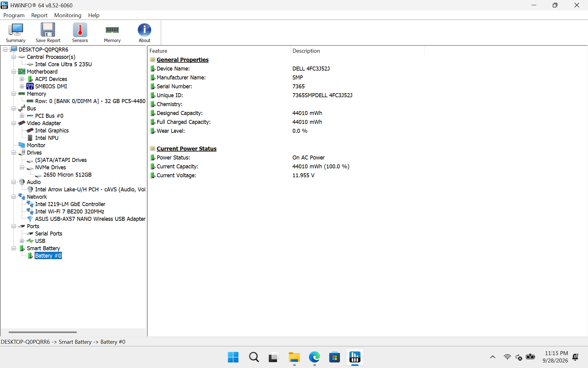Select Battery #0 tree item
Viewport: 588px width, 368px height.
tap(48, 255)
